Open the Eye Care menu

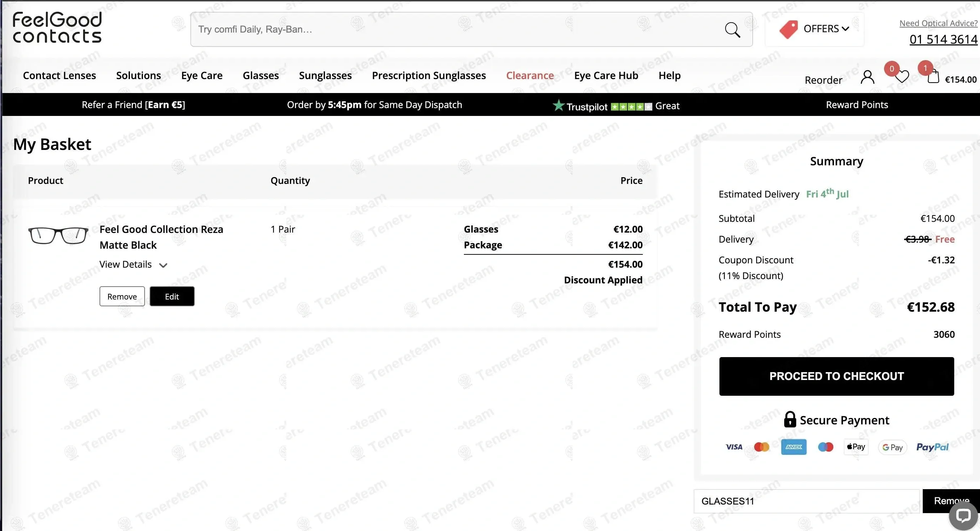coord(202,75)
